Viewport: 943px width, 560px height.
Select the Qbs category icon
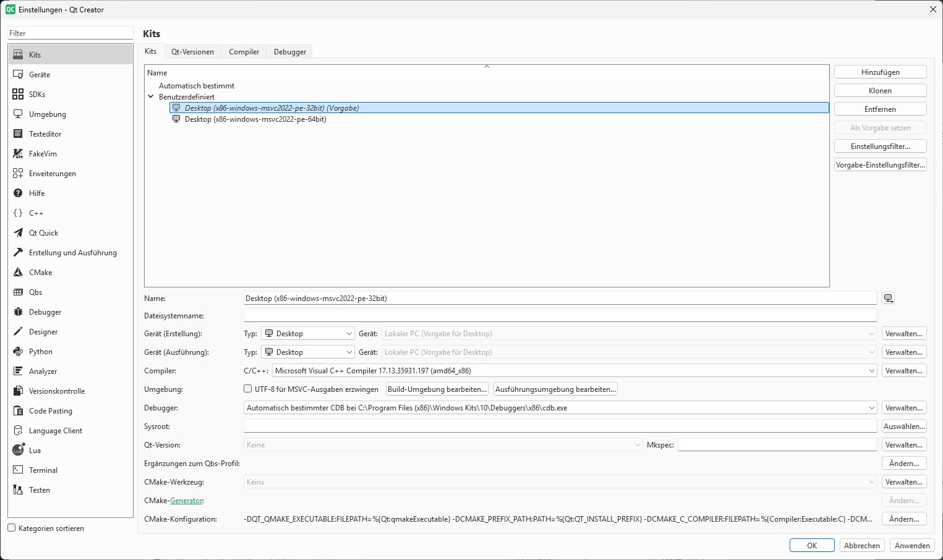coord(18,292)
